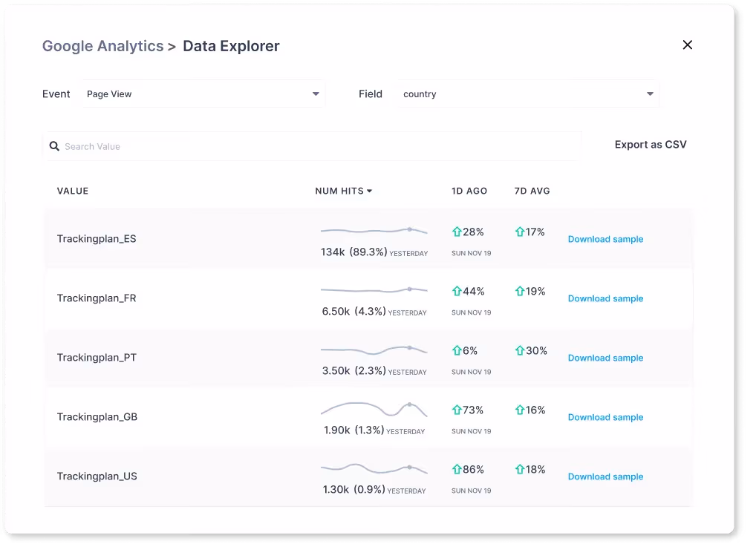
Task: Download sample for Trackingplan_US
Action: pyautogui.click(x=605, y=476)
